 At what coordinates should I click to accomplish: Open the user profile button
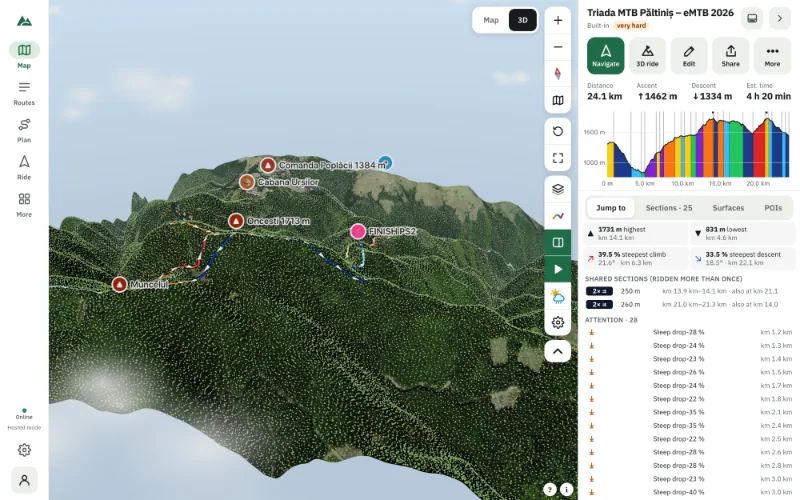(x=24, y=480)
